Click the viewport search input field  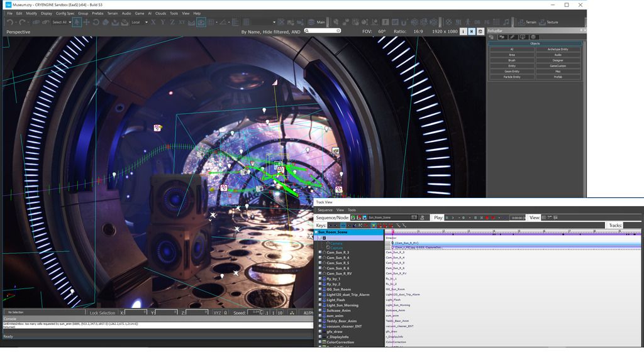(323, 31)
